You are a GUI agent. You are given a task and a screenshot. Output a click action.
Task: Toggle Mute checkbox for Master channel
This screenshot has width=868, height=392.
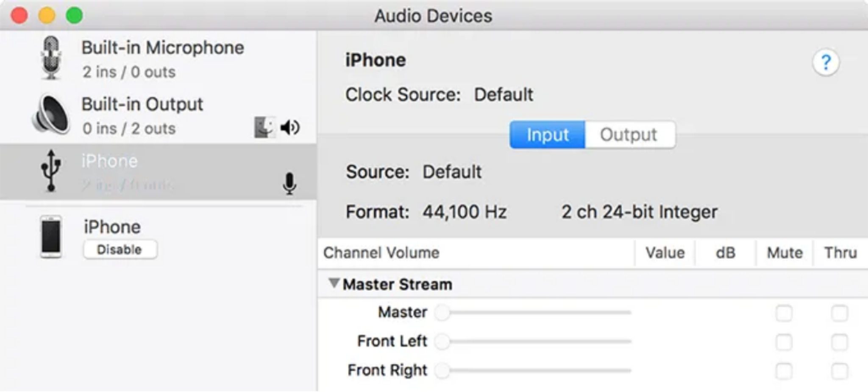coord(784,314)
